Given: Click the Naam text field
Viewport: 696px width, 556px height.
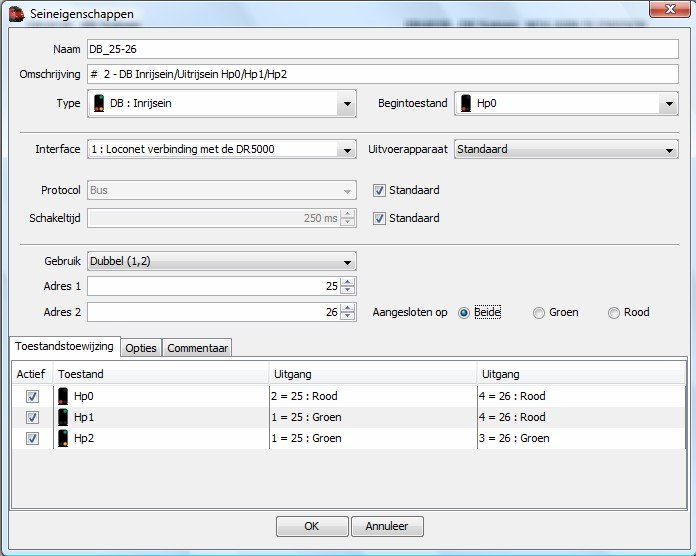Looking at the screenshot, I should tap(382, 49).
